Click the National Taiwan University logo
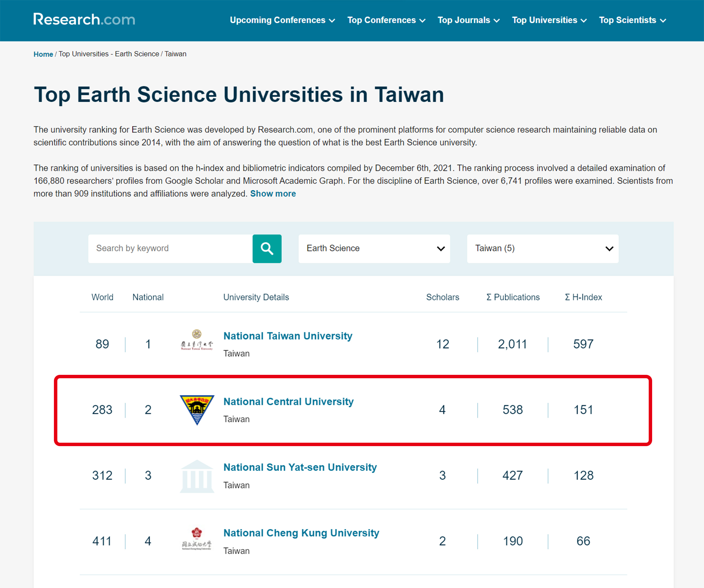The height and width of the screenshot is (588, 704). (197, 340)
